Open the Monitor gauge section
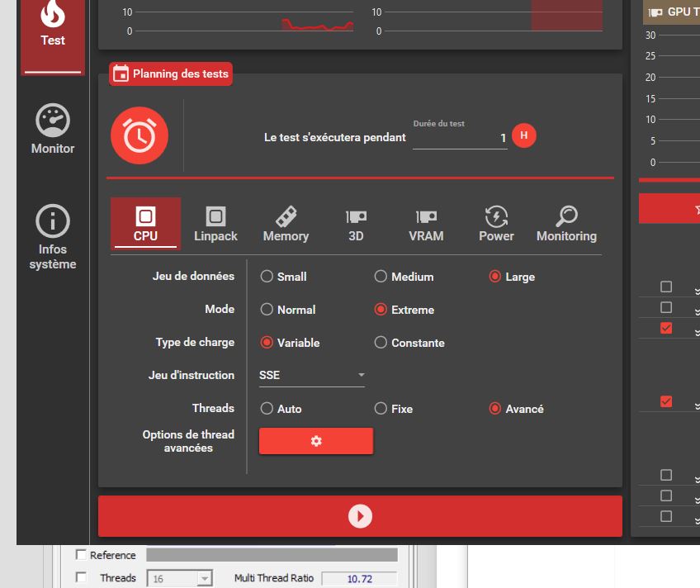 coord(53,129)
